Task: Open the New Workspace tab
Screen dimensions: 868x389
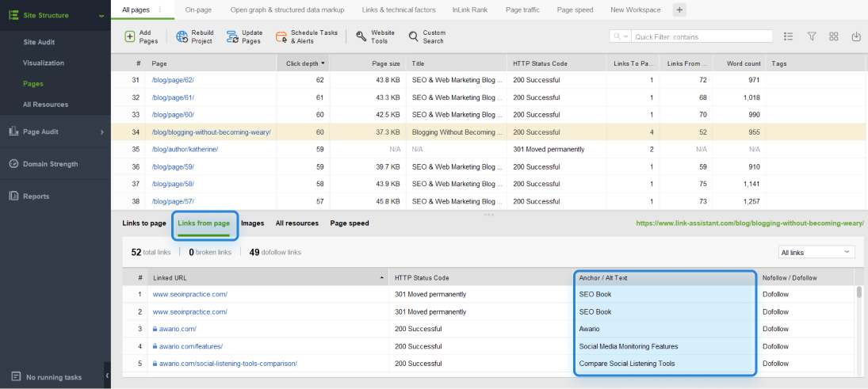Action: (635, 10)
